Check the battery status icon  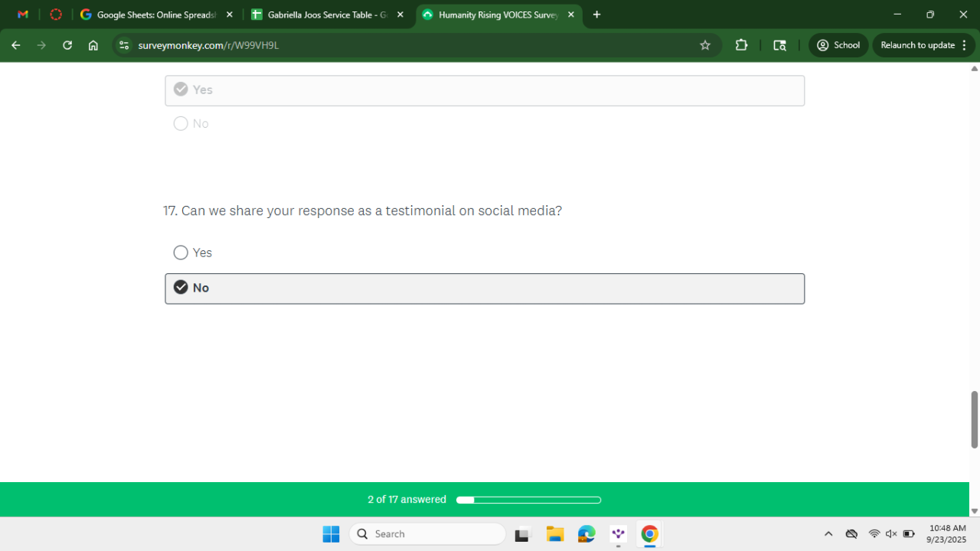tap(909, 534)
